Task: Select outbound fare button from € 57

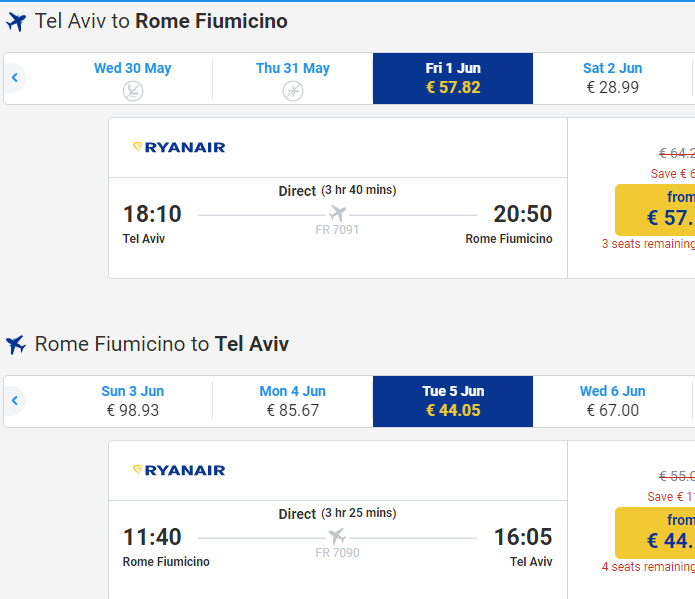Action: (655, 210)
